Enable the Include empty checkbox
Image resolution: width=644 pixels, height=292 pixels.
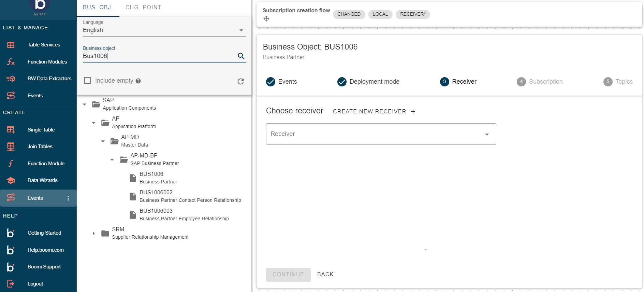point(88,81)
